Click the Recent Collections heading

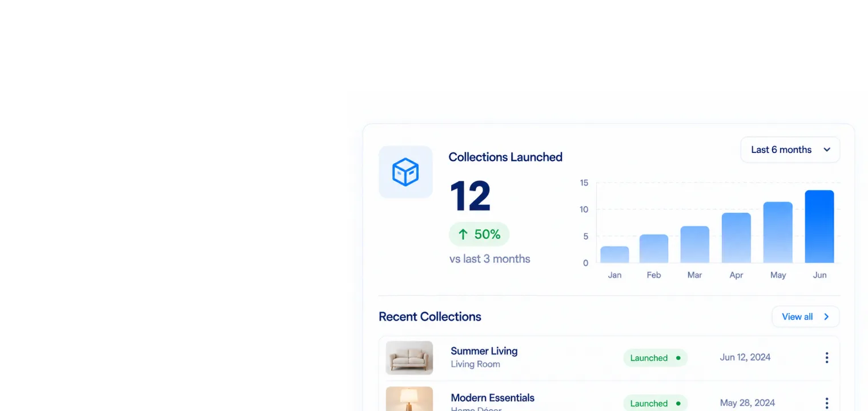point(430,317)
